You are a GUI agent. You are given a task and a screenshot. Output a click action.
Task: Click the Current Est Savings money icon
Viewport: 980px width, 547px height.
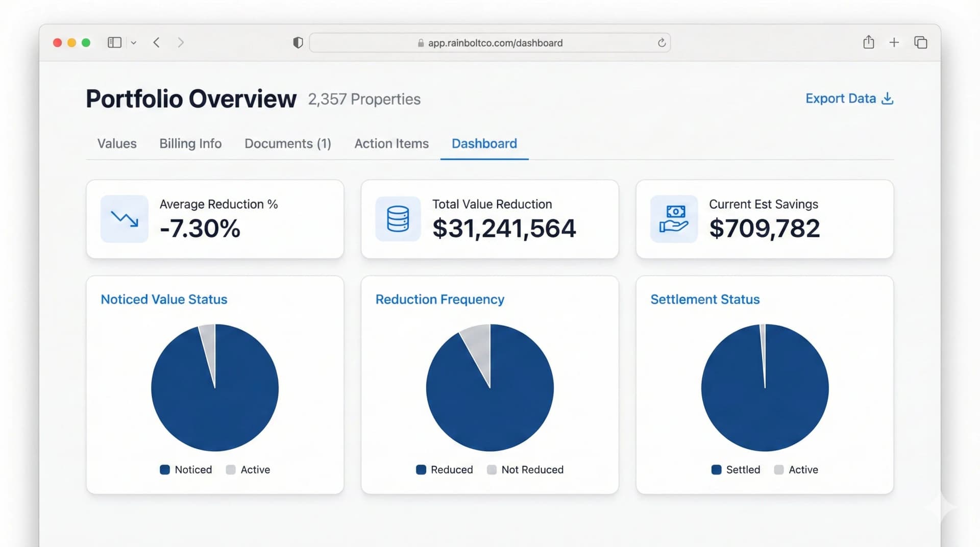(x=674, y=218)
